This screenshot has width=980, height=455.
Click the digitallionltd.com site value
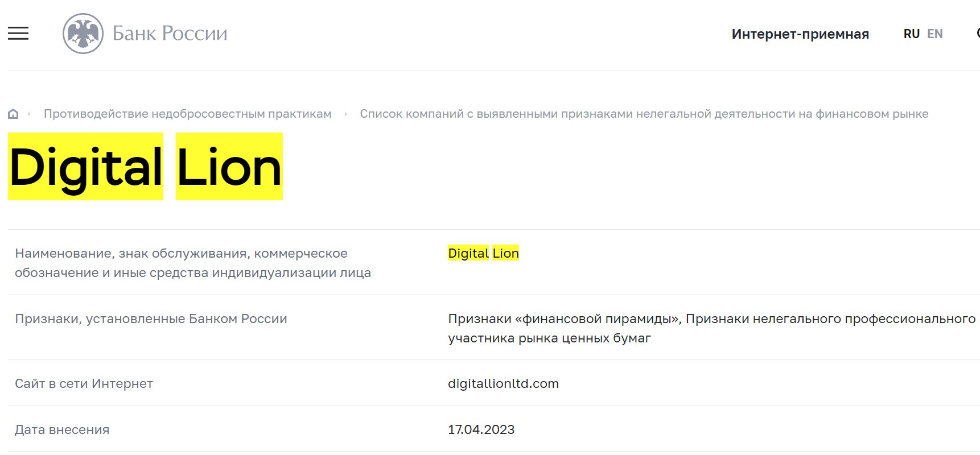[x=504, y=383]
